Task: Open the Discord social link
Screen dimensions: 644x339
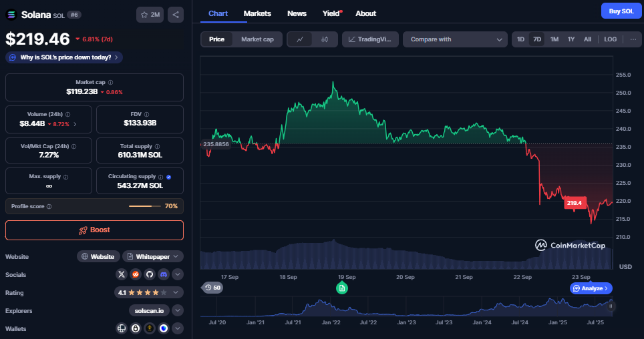Action: (x=164, y=274)
